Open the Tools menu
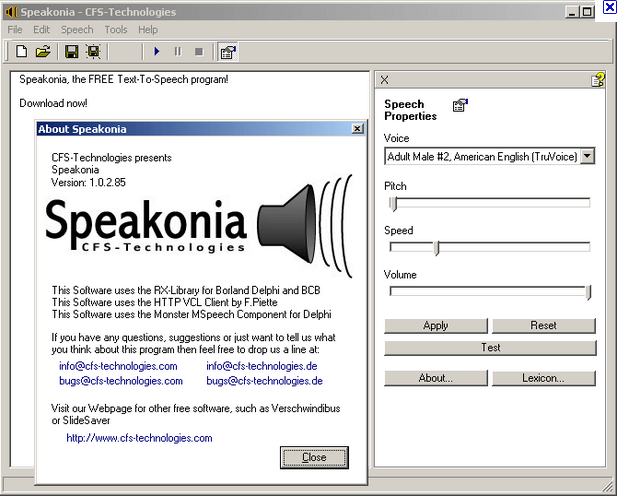Screen dimensions: 640x496 [x=116, y=29]
